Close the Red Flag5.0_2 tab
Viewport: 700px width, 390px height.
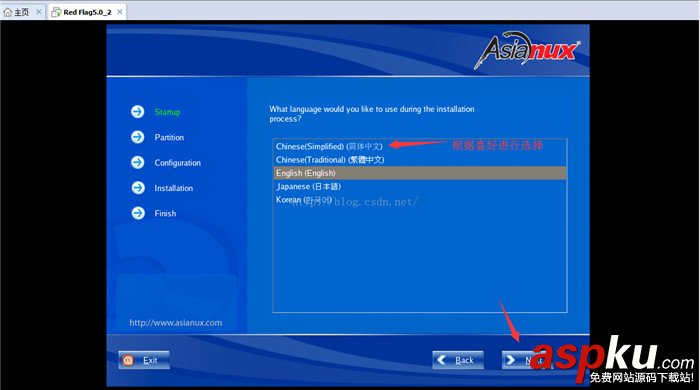tap(120, 12)
